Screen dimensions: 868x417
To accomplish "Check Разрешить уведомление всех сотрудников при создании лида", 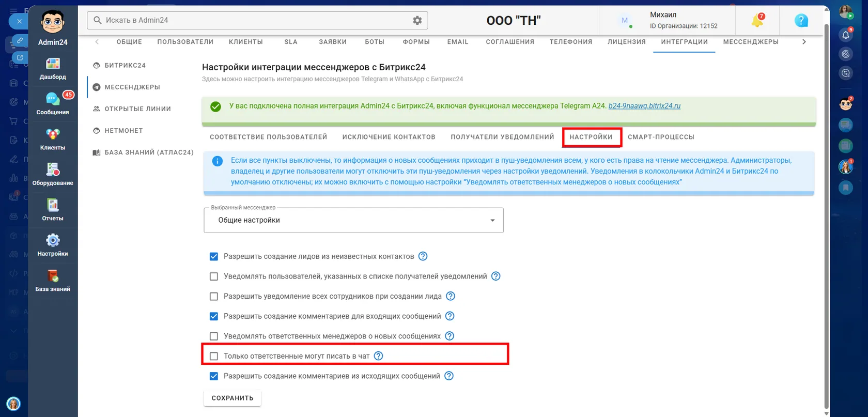I will pos(214,296).
